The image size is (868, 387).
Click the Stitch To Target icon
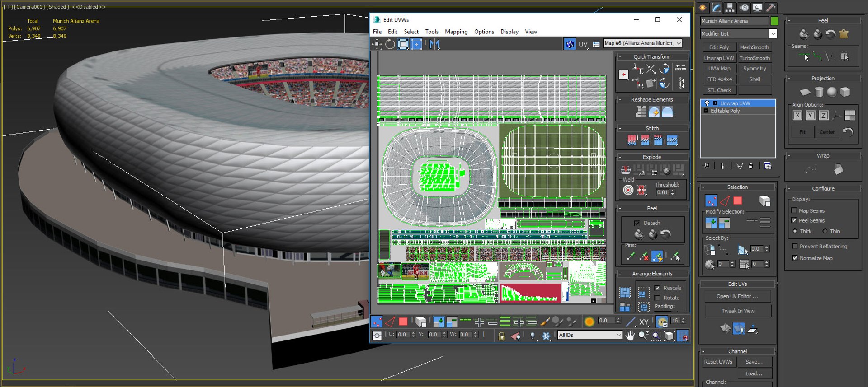(x=632, y=140)
